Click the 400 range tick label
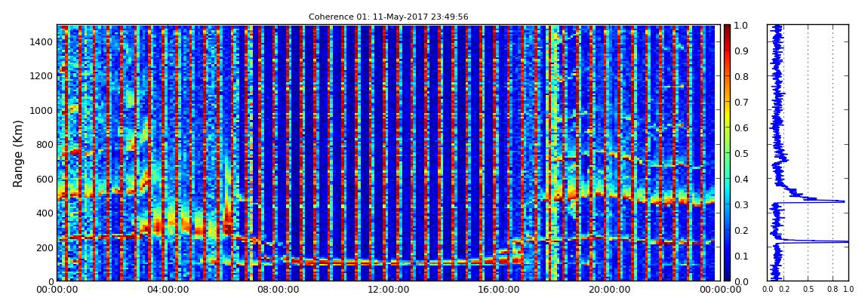 [x=45, y=213]
